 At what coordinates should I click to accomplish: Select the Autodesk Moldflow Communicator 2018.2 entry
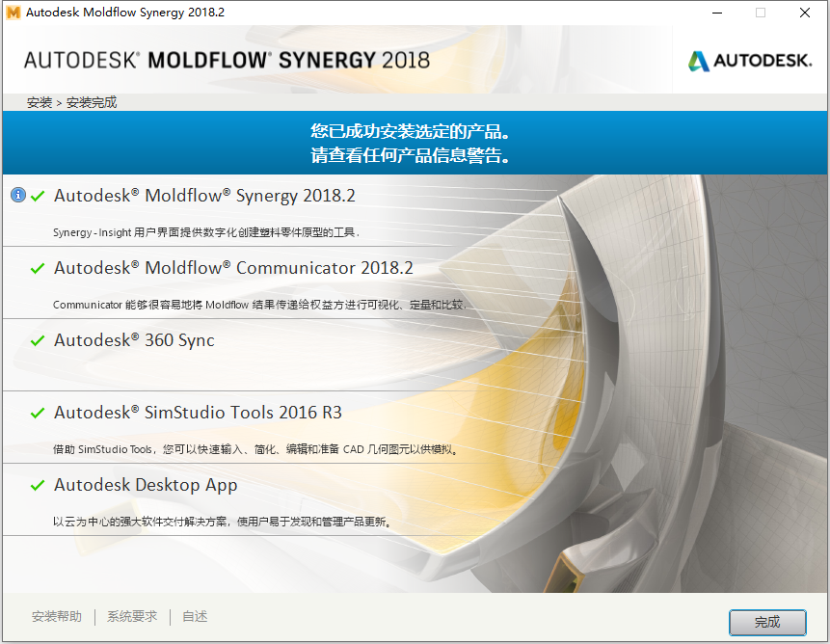(233, 268)
